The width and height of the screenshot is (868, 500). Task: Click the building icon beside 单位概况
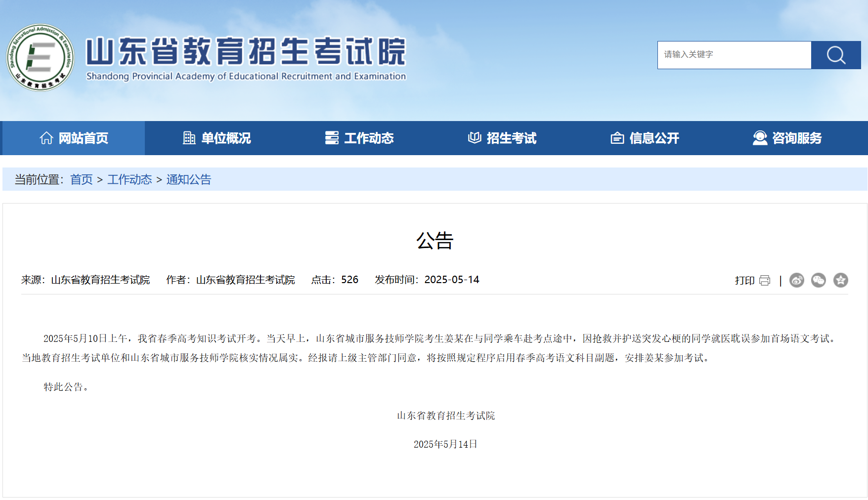(x=189, y=138)
